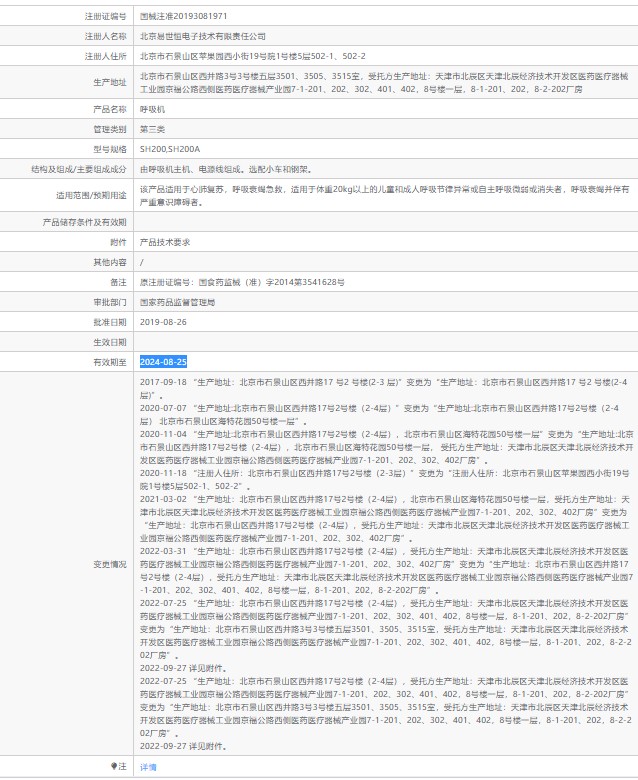Screen dimensions: 638x780
Task: Open the 详情 link in the 注 row
Action: pyautogui.click(x=148, y=767)
